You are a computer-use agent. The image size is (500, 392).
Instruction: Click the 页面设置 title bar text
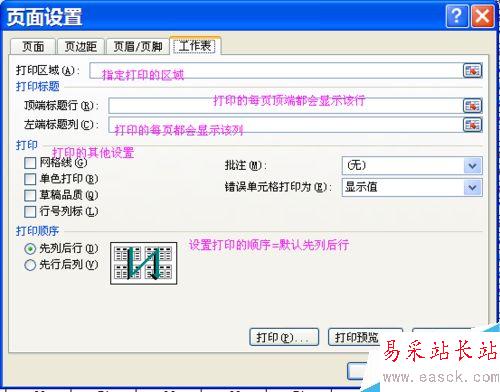(x=45, y=17)
